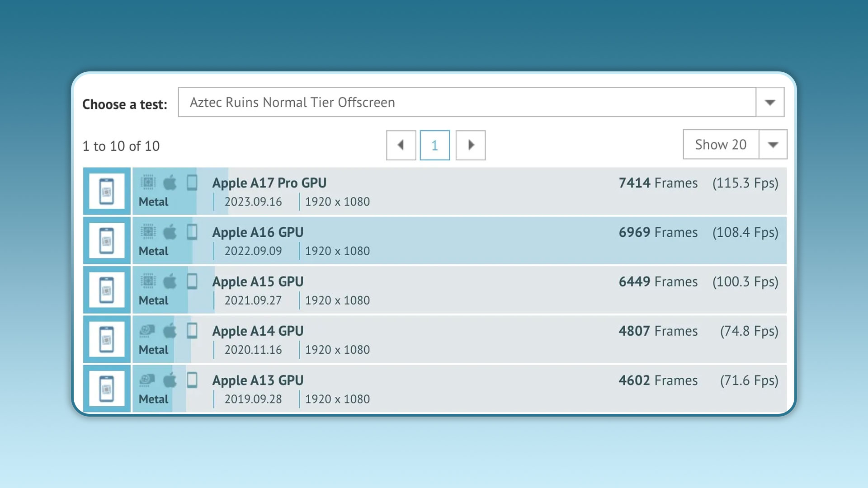Click the 6969 Frames score
868x488 pixels.
coord(658,232)
